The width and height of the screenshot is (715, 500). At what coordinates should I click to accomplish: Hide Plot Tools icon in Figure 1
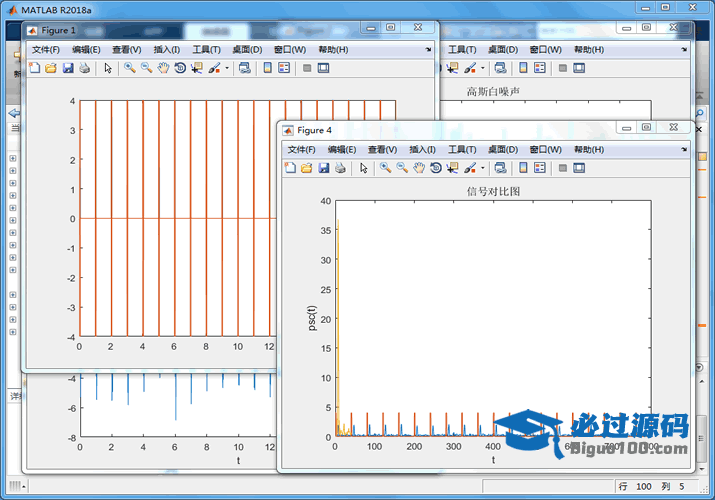pyautogui.click(x=307, y=68)
